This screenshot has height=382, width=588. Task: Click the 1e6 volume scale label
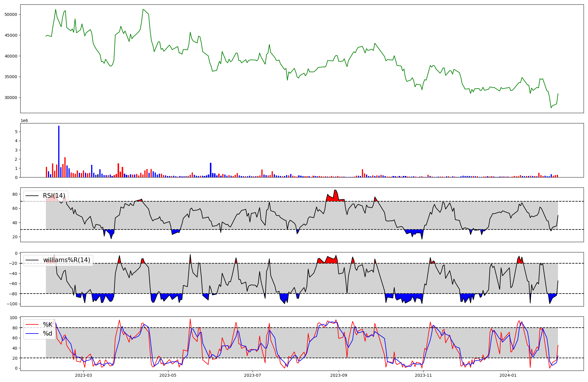(x=24, y=120)
